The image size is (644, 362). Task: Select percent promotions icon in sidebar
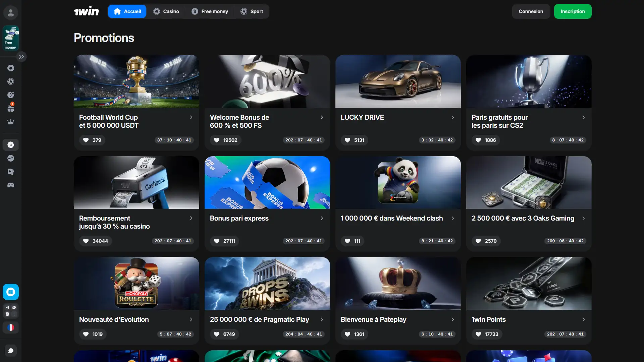pyautogui.click(x=11, y=145)
